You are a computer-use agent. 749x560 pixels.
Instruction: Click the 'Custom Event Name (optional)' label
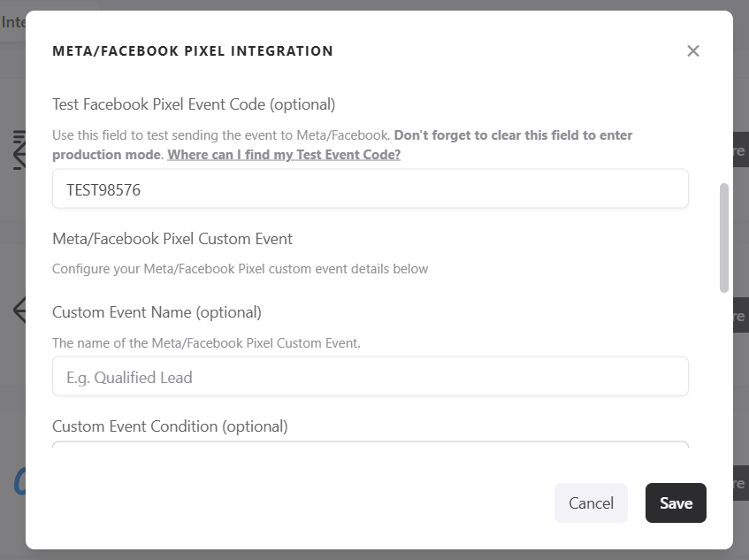click(x=157, y=312)
